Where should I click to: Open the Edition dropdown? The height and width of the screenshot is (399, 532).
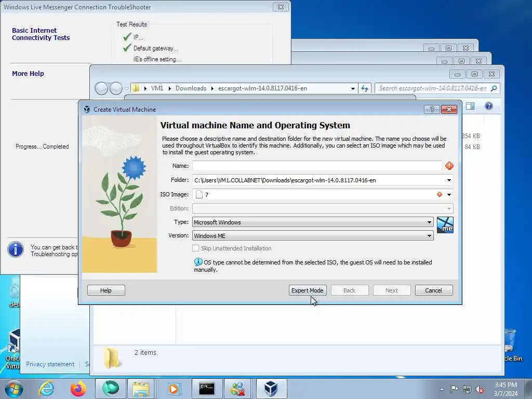coord(323,208)
